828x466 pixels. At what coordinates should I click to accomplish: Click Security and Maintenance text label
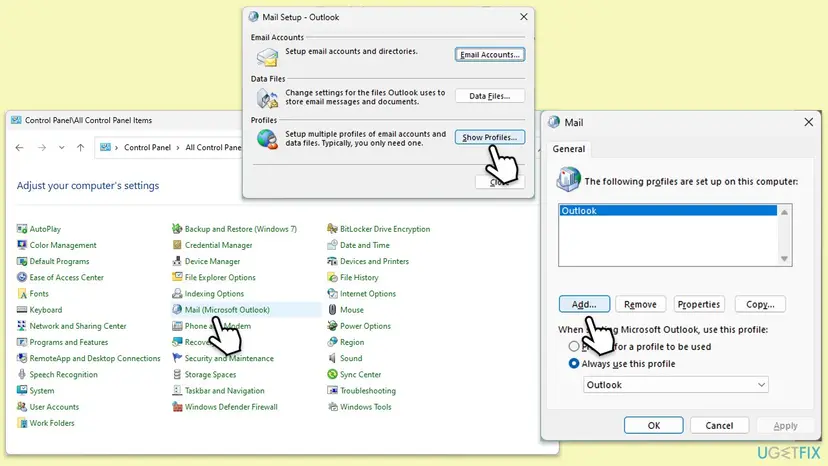pyautogui.click(x=229, y=358)
